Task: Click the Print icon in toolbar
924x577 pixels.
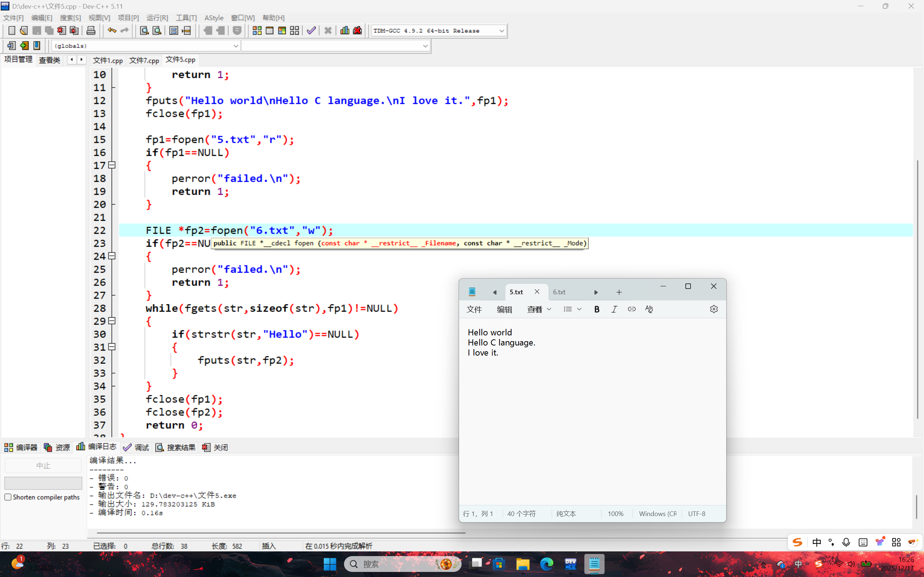Action: pos(91,31)
